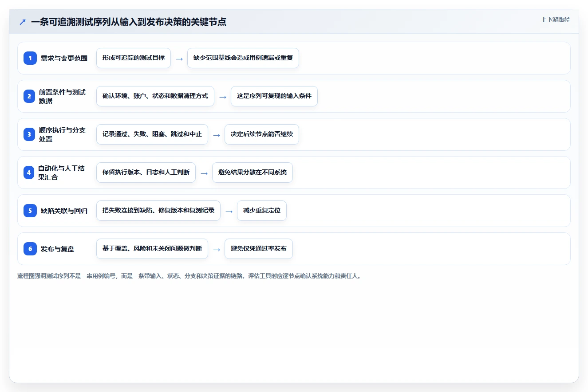Click the 发布与复盘 step label

(x=58, y=249)
